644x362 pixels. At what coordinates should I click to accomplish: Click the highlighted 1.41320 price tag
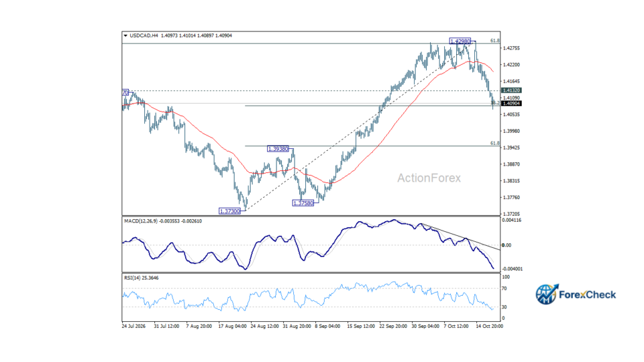[x=511, y=90]
